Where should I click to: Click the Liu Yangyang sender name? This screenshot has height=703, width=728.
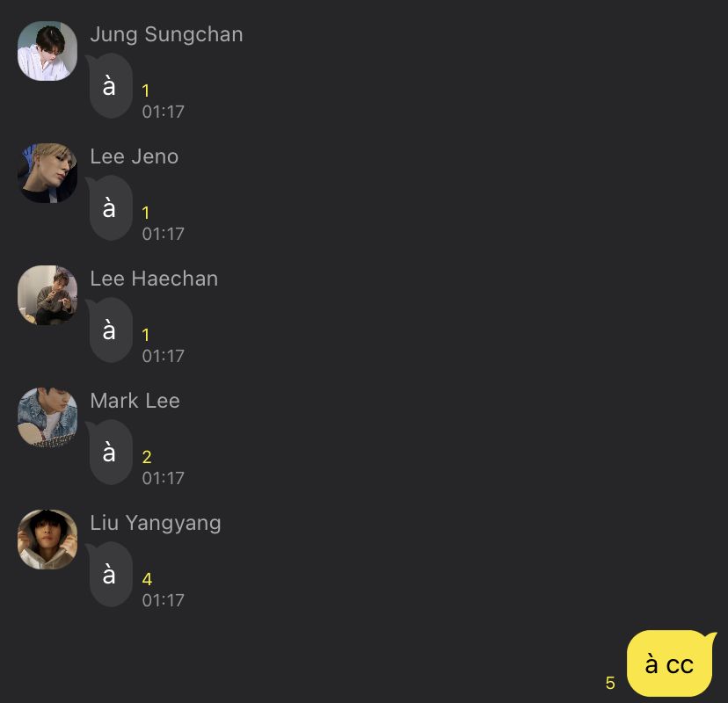pyautogui.click(x=156, y=524)
